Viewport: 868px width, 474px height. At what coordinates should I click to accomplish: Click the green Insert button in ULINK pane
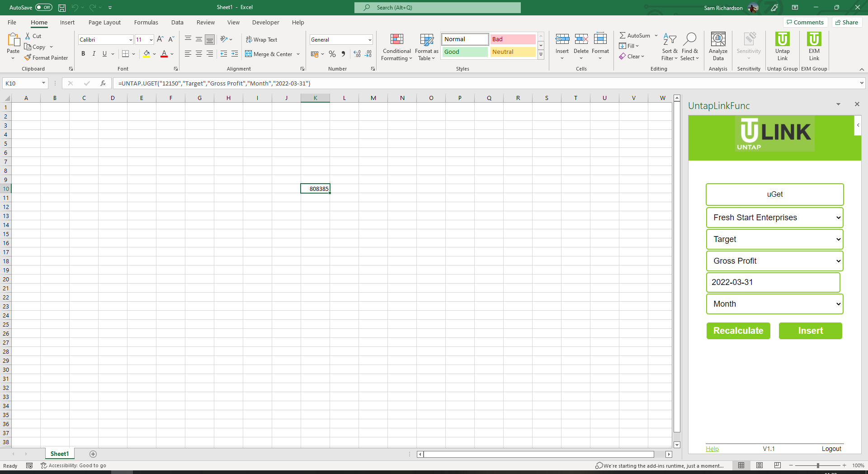[811, 331]
